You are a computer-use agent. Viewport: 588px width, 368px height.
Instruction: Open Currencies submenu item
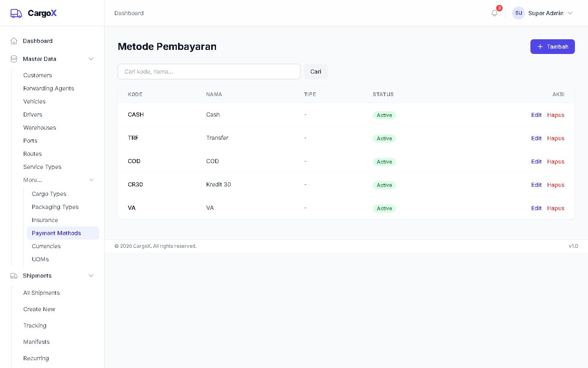pyautogui.click(x=46, y=246)
